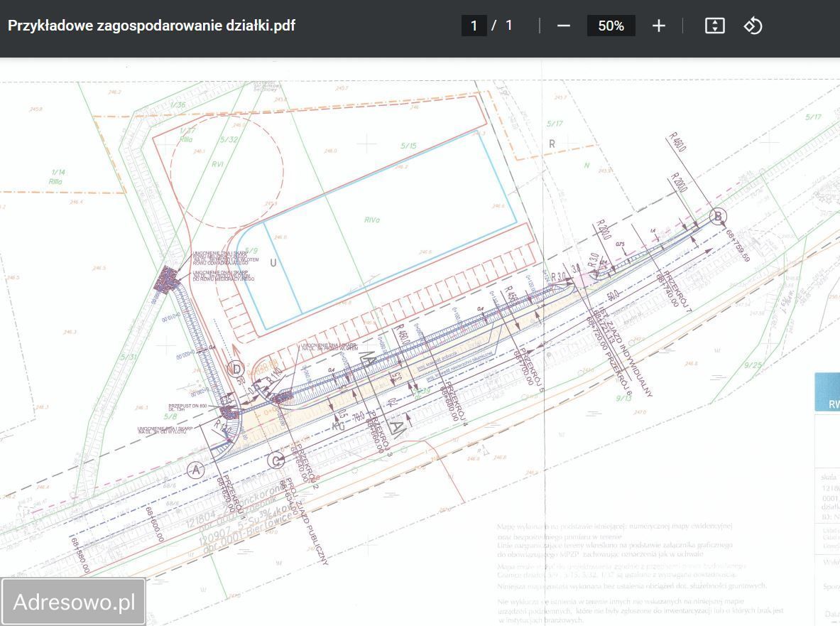Screen dimensions: 840x626
Task: Click the PRZEPUST DN 800 annotation
Action: [x=187, y=406]
